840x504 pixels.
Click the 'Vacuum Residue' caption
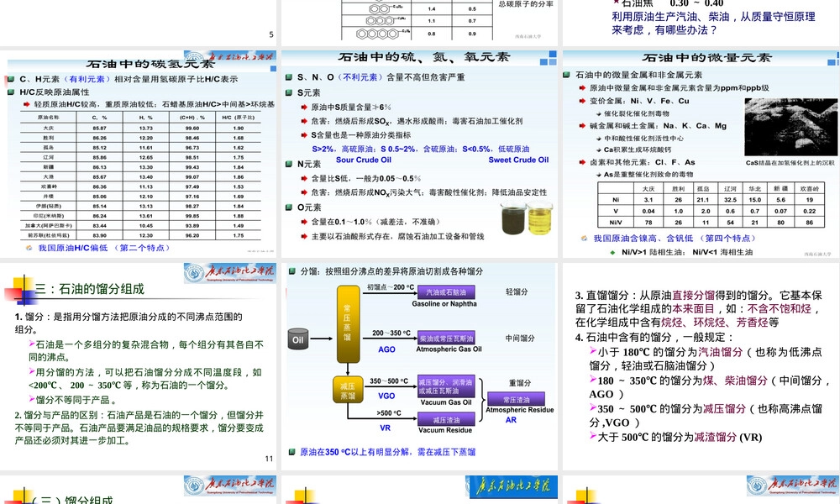point(445,430)
